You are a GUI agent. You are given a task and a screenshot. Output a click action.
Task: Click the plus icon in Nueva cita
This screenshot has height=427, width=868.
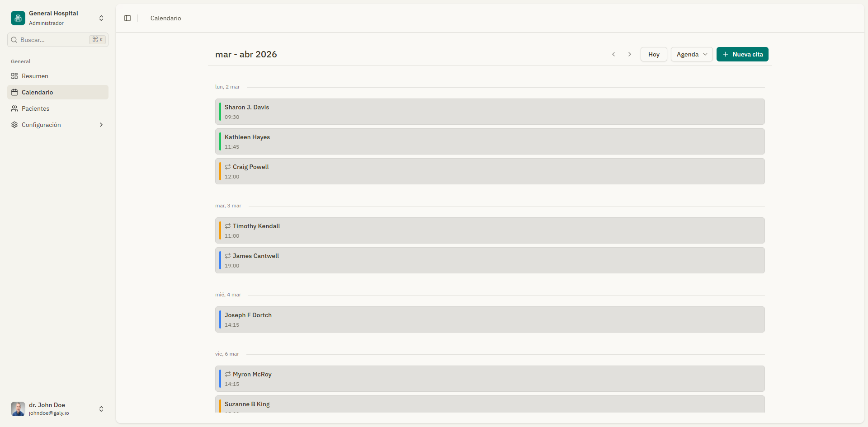[726, 54]
